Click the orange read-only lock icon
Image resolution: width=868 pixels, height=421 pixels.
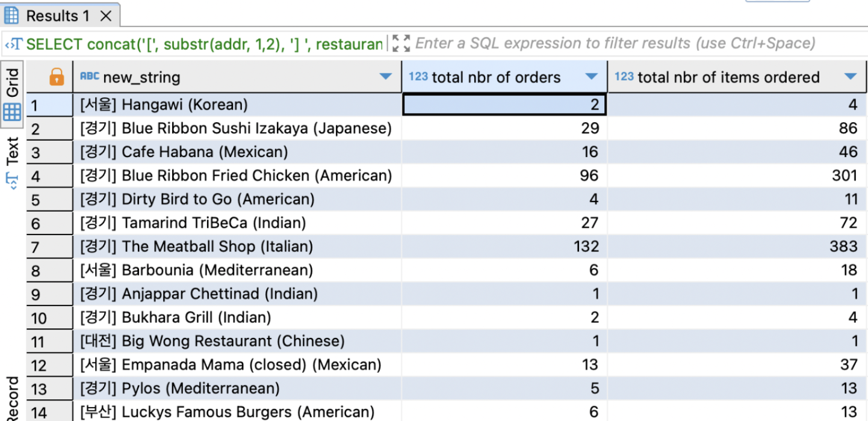[x=56, y=76]
